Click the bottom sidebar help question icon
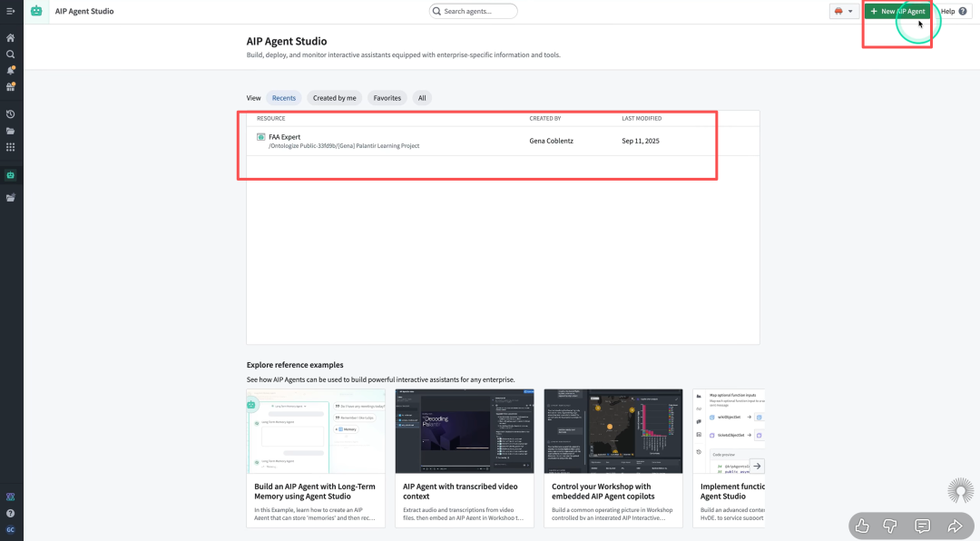Screen dimensions: 980x541 coord(11,514)
